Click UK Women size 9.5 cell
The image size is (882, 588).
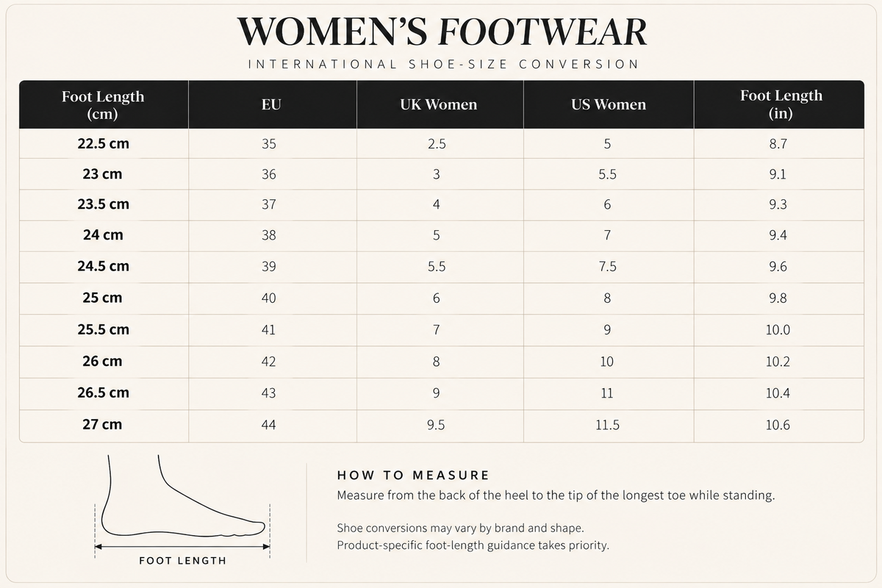[437, 425]
